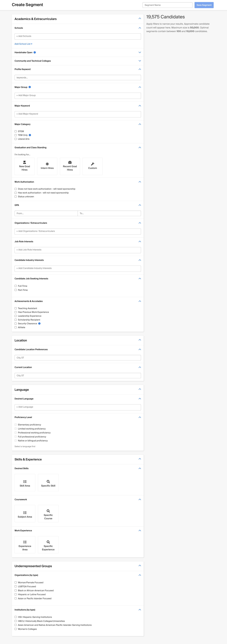
Task: Click the TEM Only info icon
Action: click(30, 135)
